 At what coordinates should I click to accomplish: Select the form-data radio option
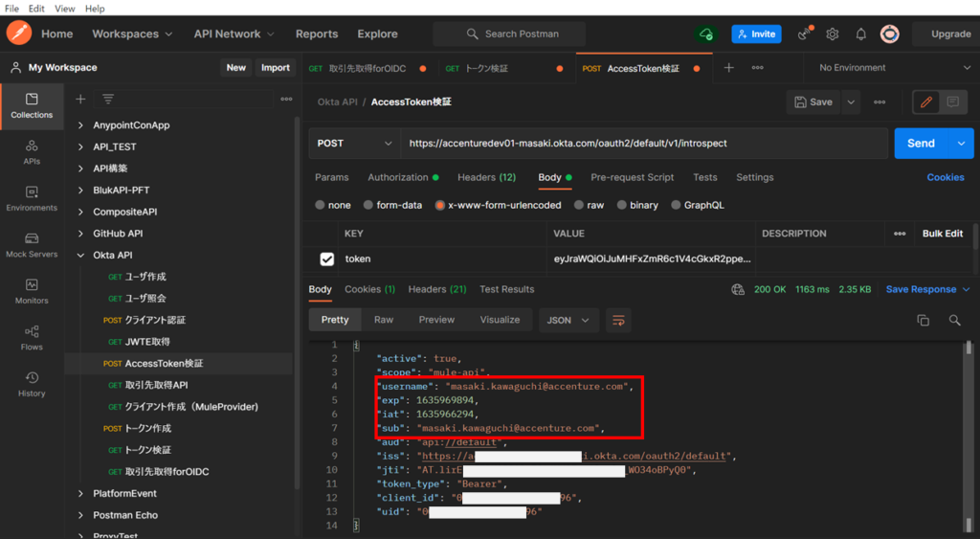(x=368, y=205)
